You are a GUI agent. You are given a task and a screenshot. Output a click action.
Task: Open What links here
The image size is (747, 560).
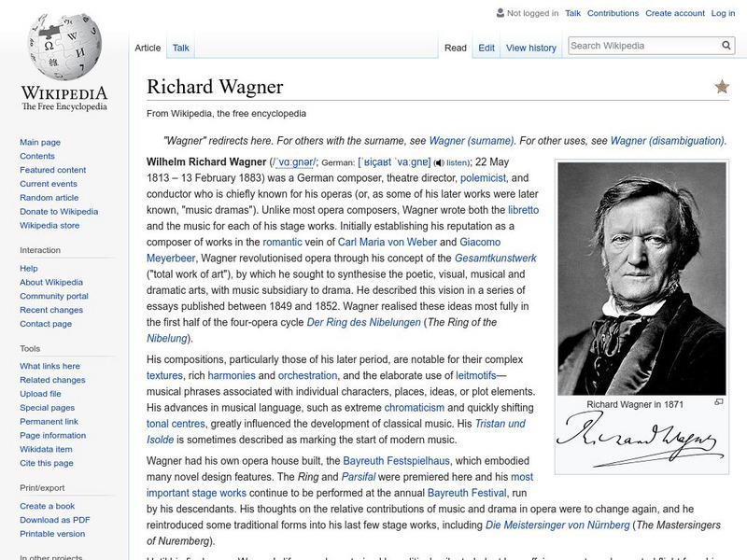click(49, 366)
